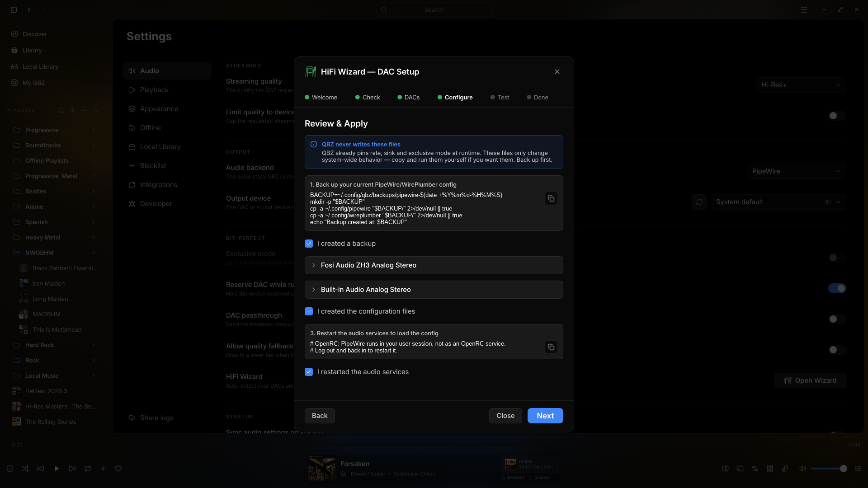Skip to previous track

41,469
